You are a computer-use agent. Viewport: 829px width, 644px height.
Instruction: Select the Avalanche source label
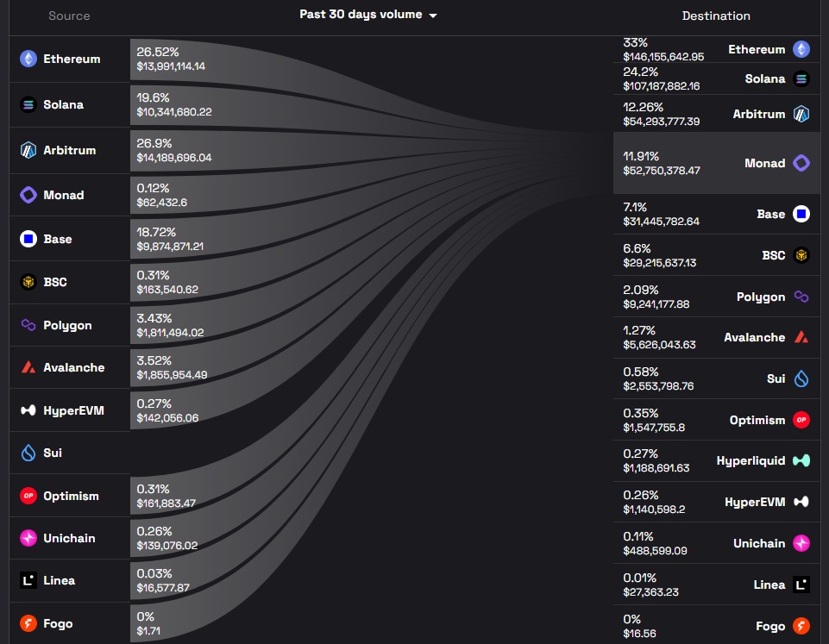click(x=74, y=367)
